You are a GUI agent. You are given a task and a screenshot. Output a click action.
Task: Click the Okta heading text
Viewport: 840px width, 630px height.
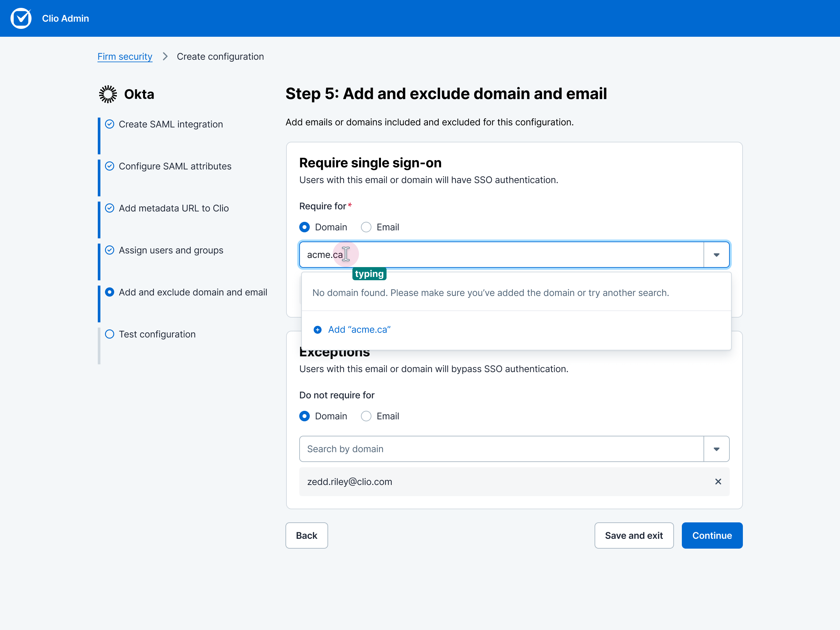click(x=139, y=94)
